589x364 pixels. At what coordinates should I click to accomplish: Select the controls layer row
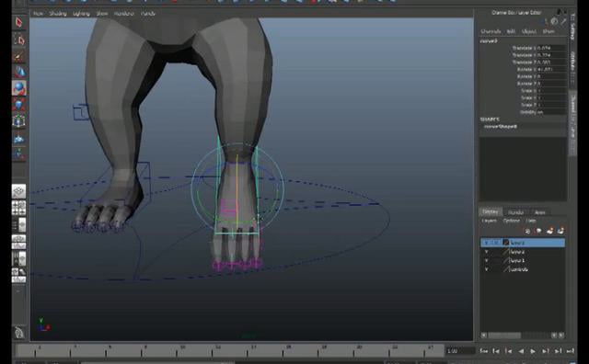point(523,269)
